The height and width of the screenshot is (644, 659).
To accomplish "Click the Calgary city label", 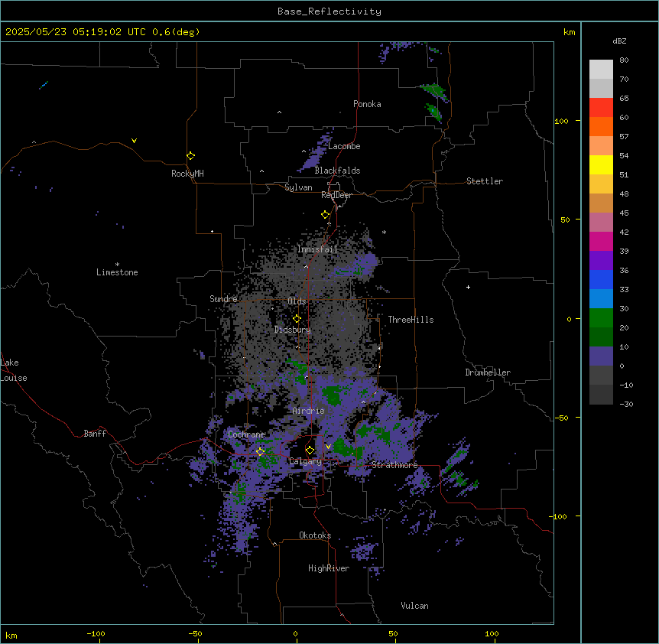I will (x=305, y=461).
